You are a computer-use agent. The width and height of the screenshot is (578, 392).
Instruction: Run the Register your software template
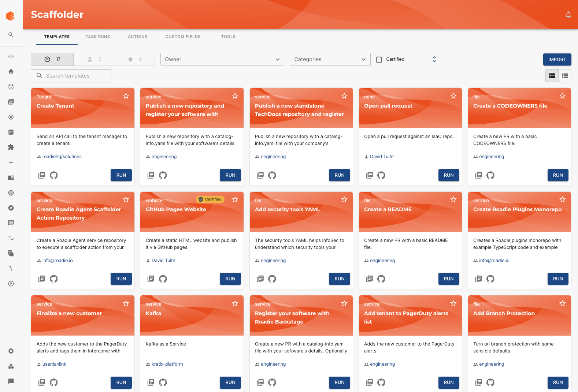(340, 382)
